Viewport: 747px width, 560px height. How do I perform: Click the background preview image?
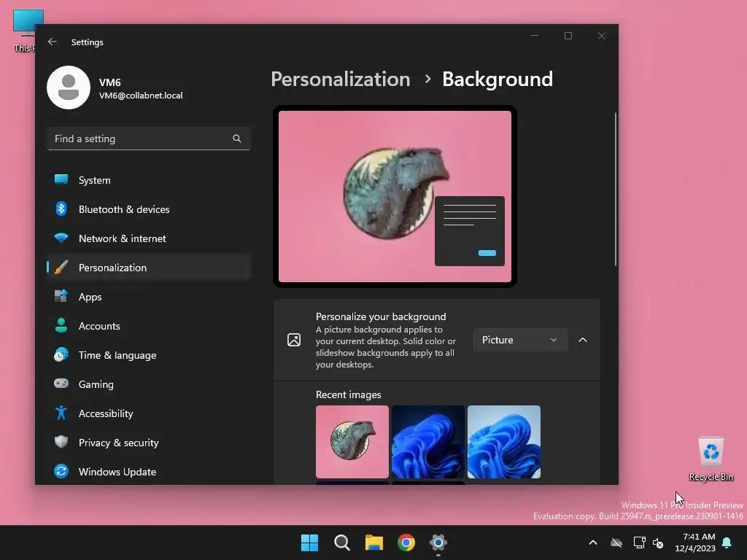(x=395, y=196)
